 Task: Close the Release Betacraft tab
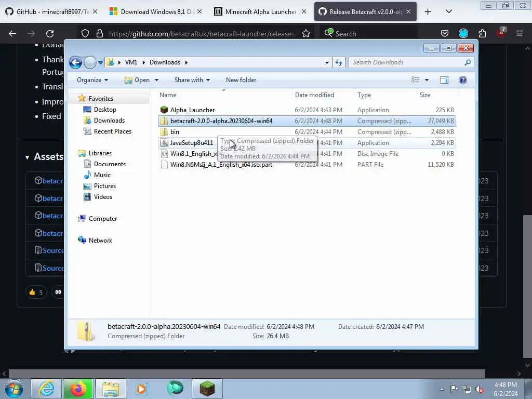tap(408, 11)
